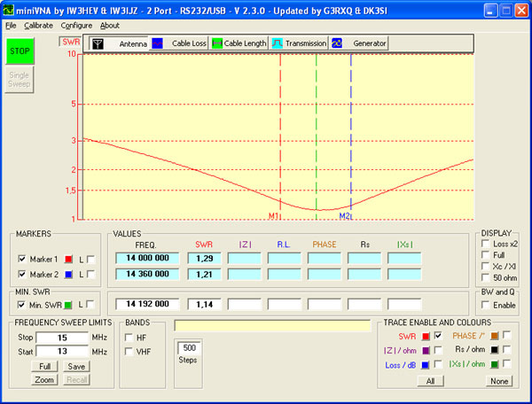Open the Calibrate menu
This screenshot has height=404, width=532.
click(38, 26)
